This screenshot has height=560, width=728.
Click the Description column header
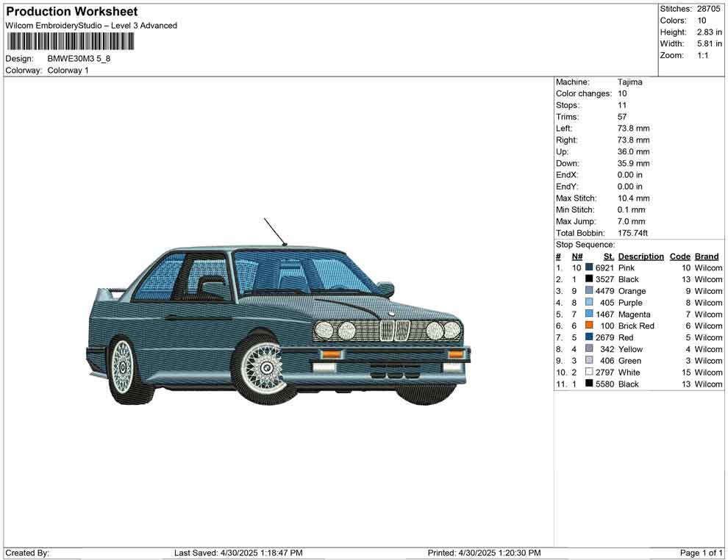[x=640, y=256]
